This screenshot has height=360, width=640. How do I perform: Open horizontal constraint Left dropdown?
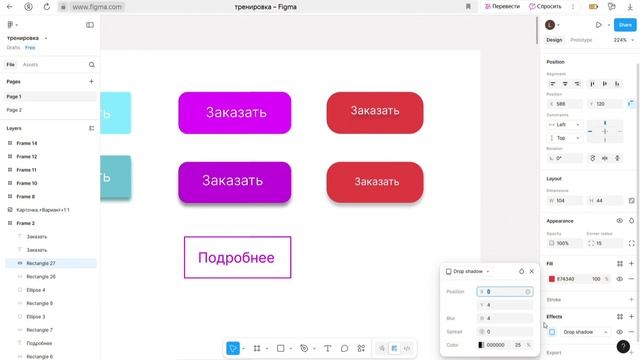(x=565, y=124)
